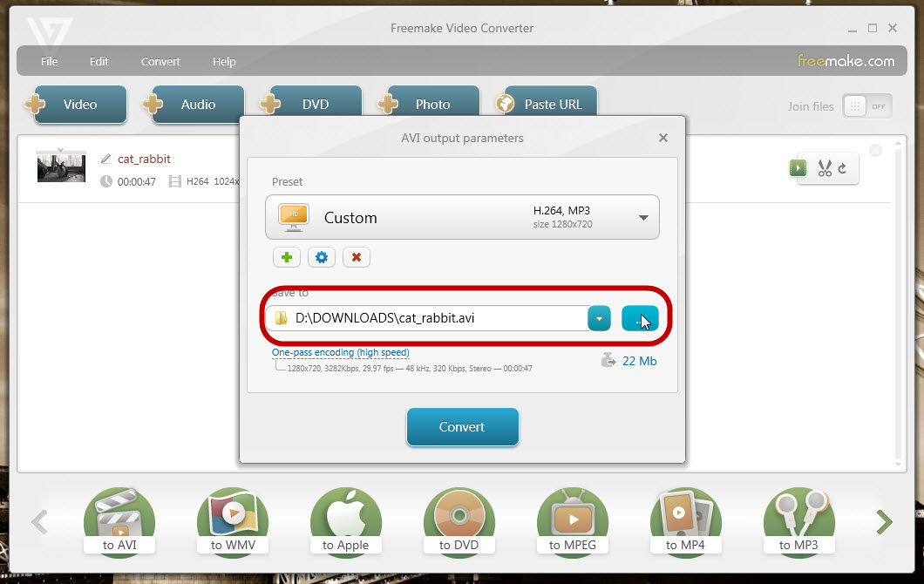Image resolution: width=924 pixels, height=584 pixels.
Task: Open the Convert menu
Action: (x=160, y=62)
